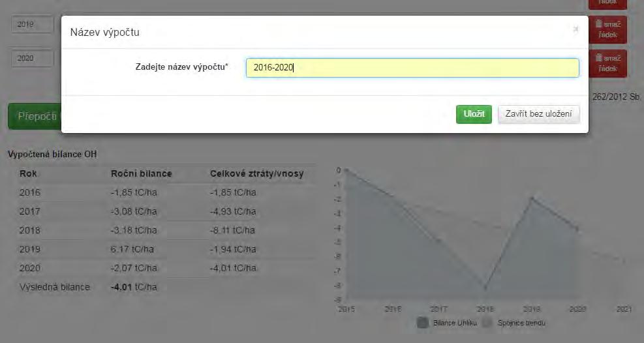The width and height of the screenshot is (644, 343).
Task: Click the 2018 low data point on chart
Action: (485, 288)
